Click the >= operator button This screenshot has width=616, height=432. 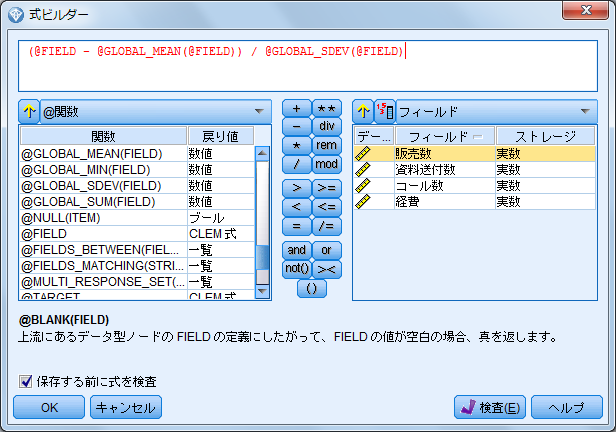327,188
